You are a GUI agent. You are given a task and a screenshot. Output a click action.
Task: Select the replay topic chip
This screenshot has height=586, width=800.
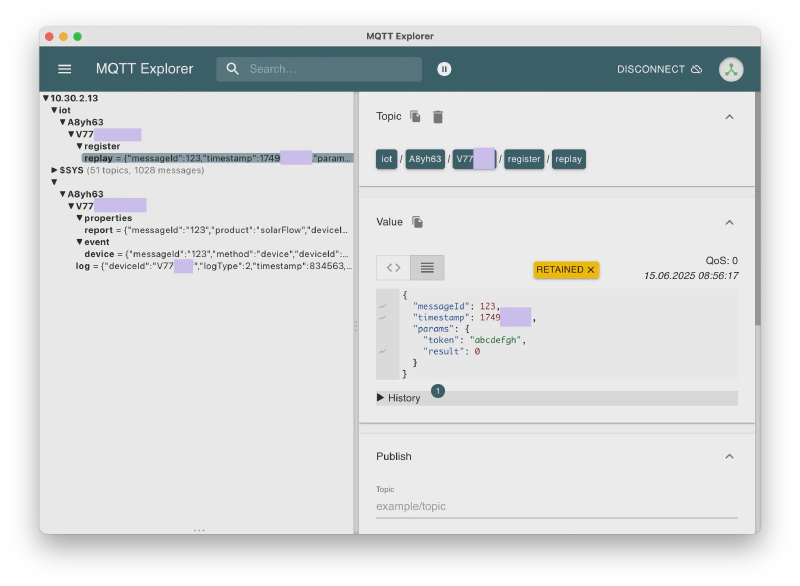(568, 158)
